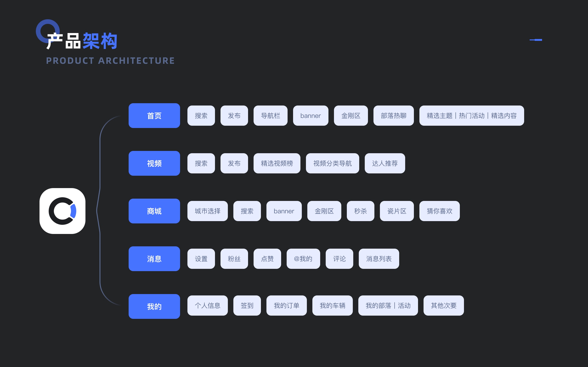
Task: Click the 部落热聊 chip
Action: tap(393, 116)
